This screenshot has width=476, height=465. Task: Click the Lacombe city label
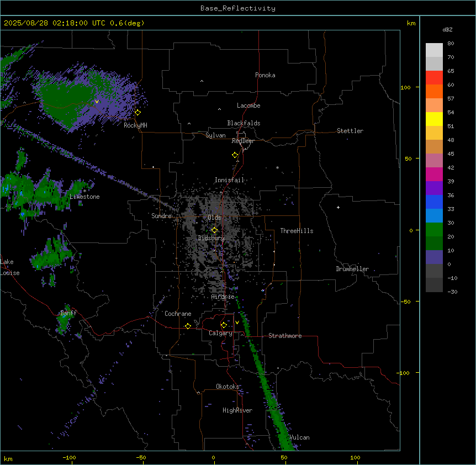[x=248, y=105]
